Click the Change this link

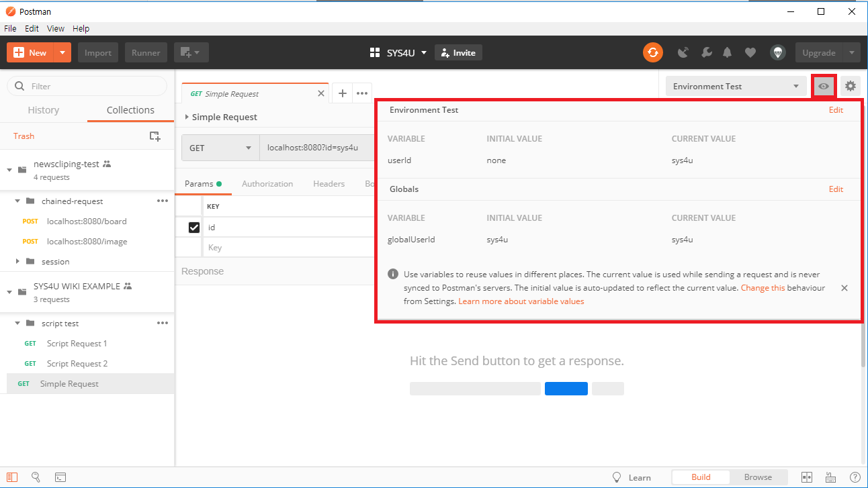point(763,288)
